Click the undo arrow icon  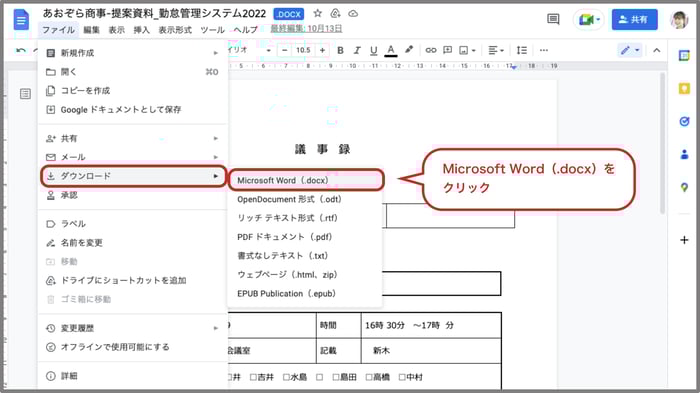[21, 50]
